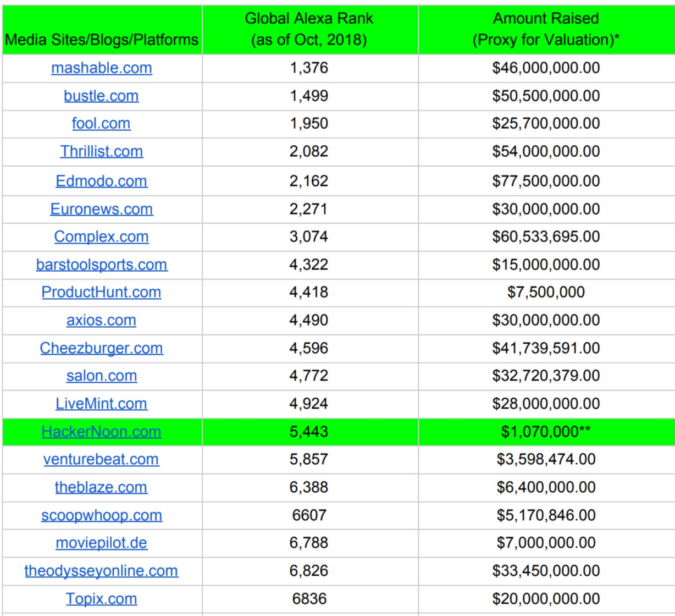Screen dimensions: 675x616
Task: Visit the scoopwhoop.com link
Action: coord(102,515)
